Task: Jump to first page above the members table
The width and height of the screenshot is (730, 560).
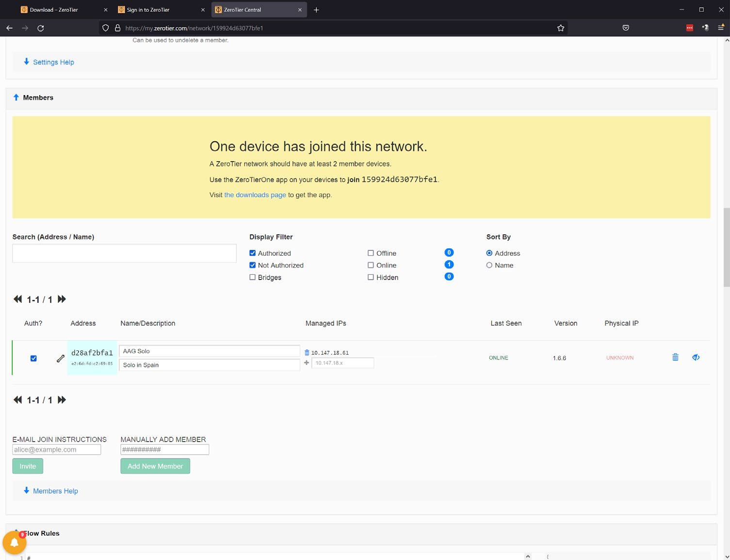Action: pyautogui.click(x=18, y=299)
